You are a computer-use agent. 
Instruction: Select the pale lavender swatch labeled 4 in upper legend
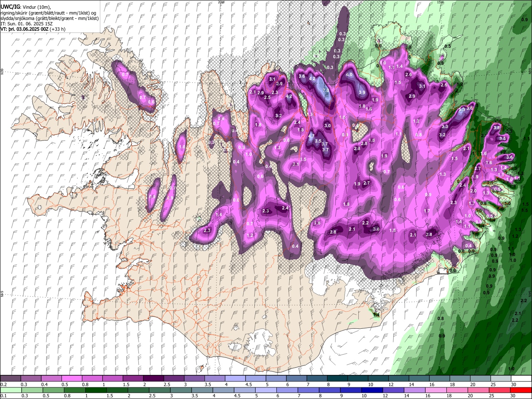click(x=234, y=379)
